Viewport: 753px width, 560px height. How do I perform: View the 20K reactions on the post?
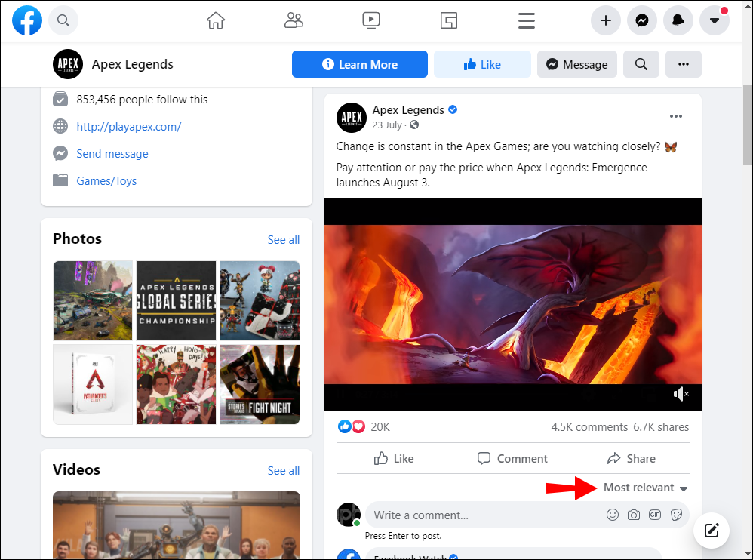tap(380, 427)
